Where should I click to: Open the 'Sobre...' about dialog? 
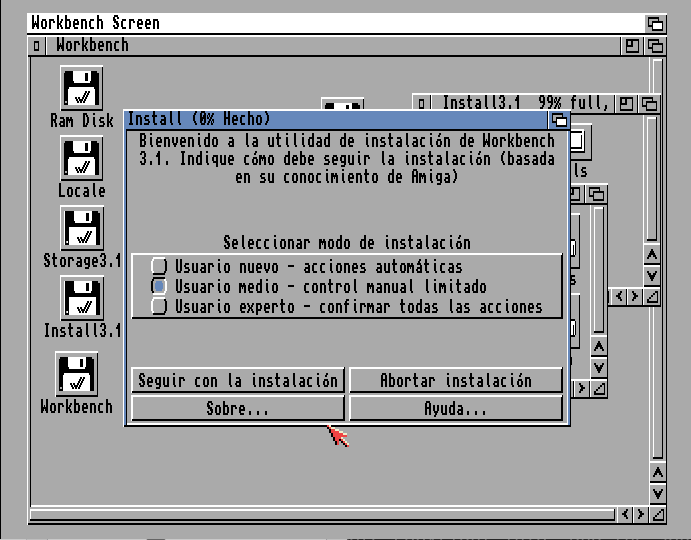click(237, 409)
